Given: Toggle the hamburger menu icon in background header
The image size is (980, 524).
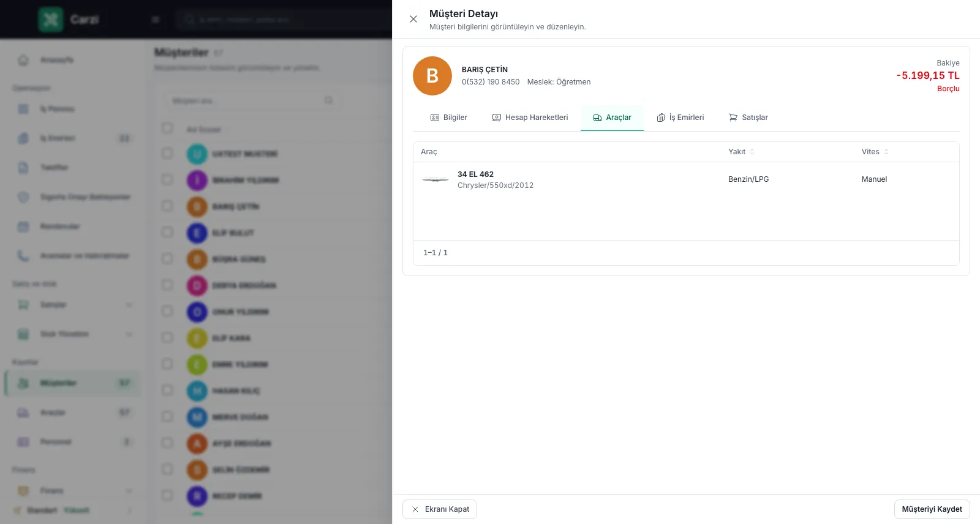Looking at the screenshot, I should pyautogui.click(x=156, y=20).
